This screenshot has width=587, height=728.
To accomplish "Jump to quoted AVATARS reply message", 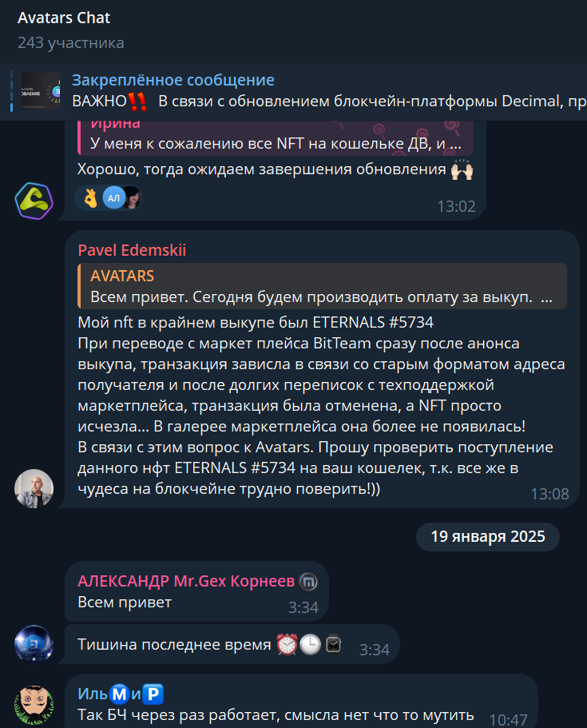I will pyautogui.click(x=322, y=286).
